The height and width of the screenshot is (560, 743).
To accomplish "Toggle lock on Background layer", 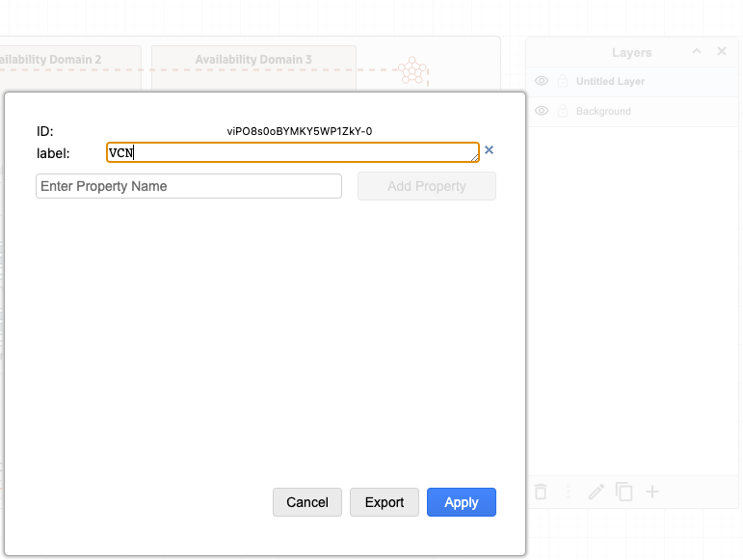I will tap(563, 111).
